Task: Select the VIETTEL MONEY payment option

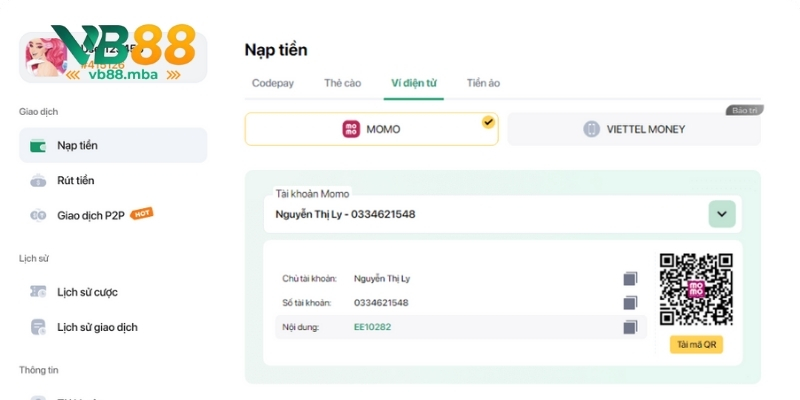Action: [633, 129]
